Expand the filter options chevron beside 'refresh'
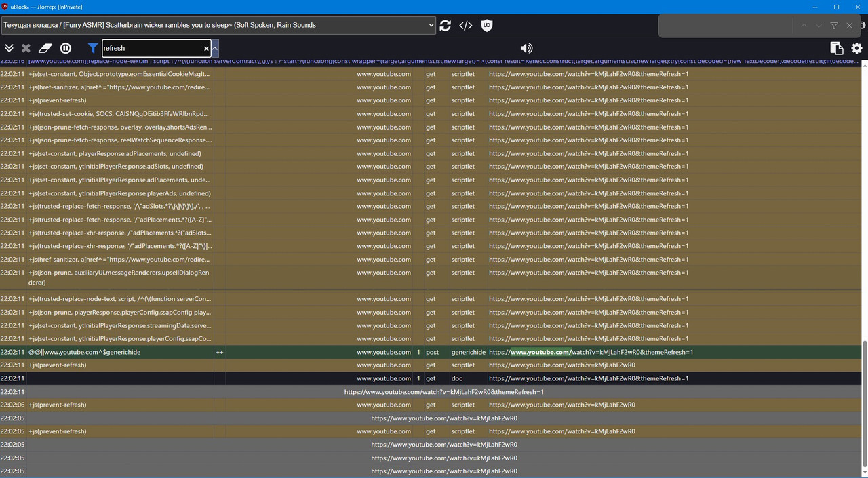This screenshot has height=478, width=868. tap(215, 48)
